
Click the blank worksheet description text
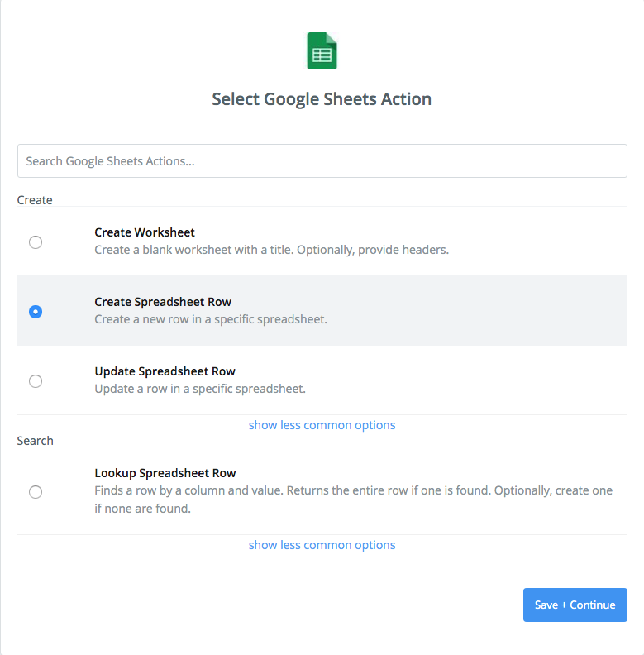point(271,250)
